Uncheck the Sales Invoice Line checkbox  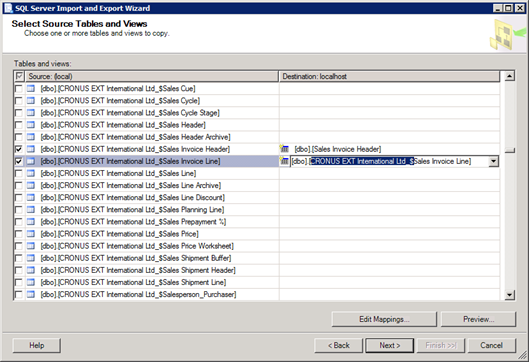pos(19,161)
